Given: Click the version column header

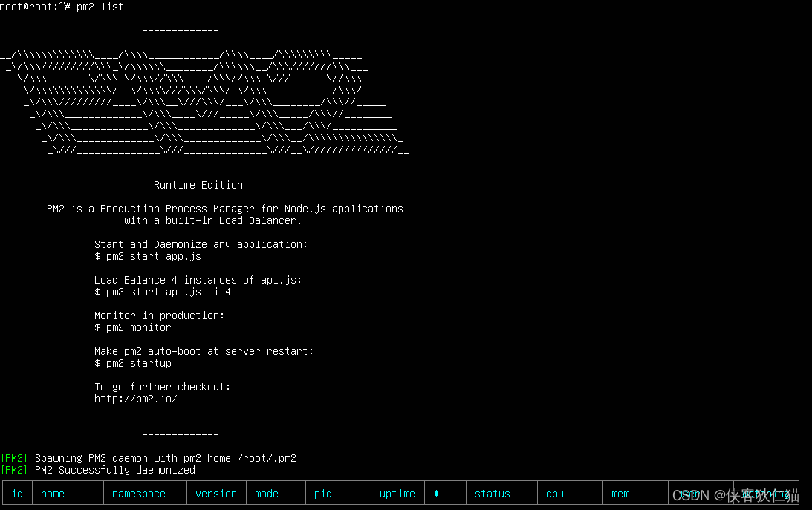Looking at the screenshot, I should [x=216, y=493].
